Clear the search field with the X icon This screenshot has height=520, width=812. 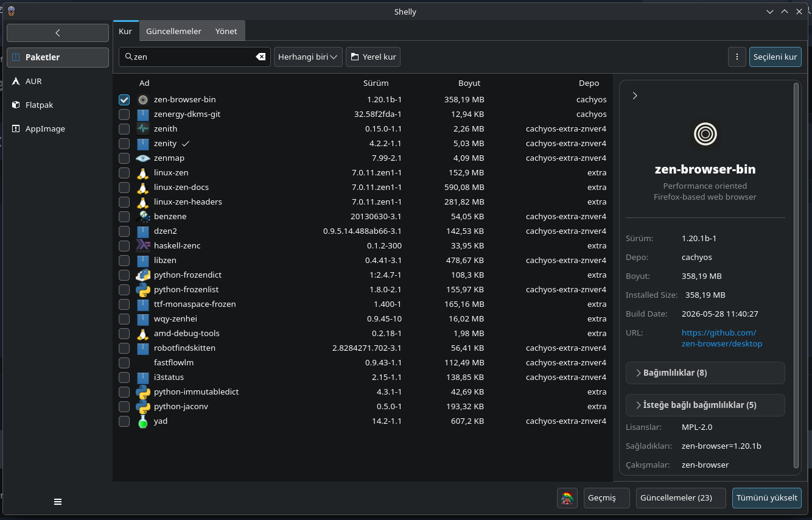click(x=261, y=57)
